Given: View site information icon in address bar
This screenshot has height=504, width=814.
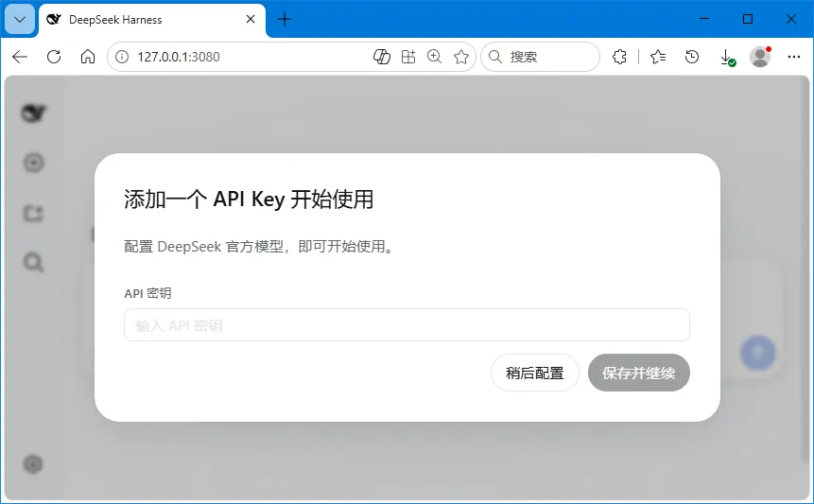Looking at the screenshot, I should [x=122, y=57].
